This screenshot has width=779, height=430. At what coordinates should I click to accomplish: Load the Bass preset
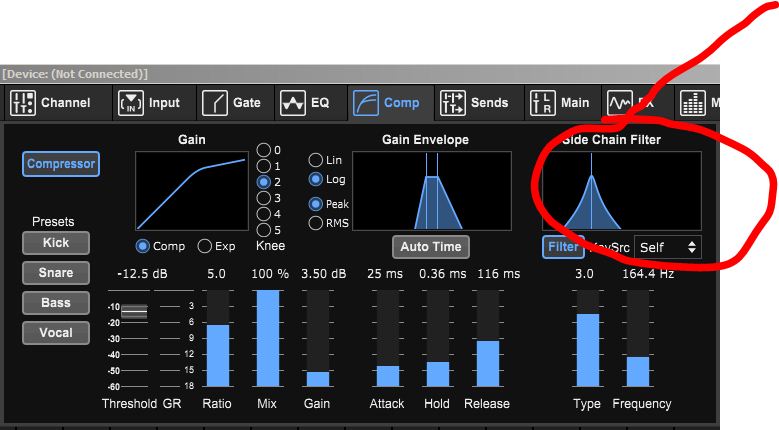pyautogui.click(x=56, y=303)
